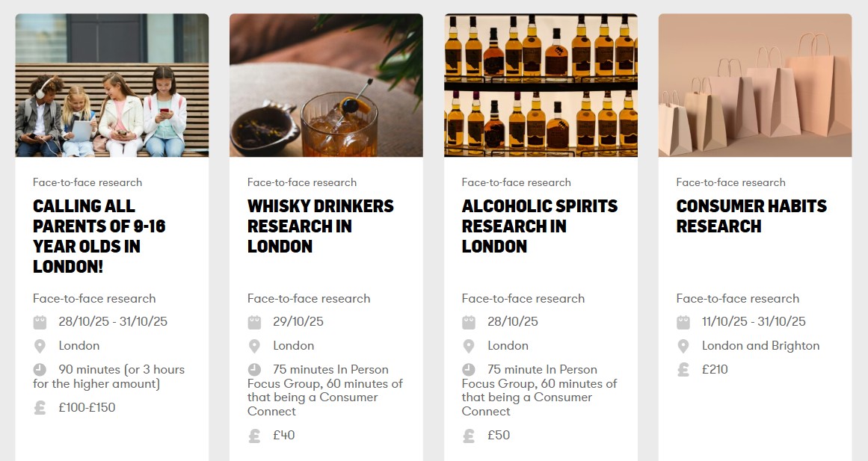868x461 pixels.
Task: Open Calling All Parents of 9-16 Year Olds listing
Action: pos(99,236)
